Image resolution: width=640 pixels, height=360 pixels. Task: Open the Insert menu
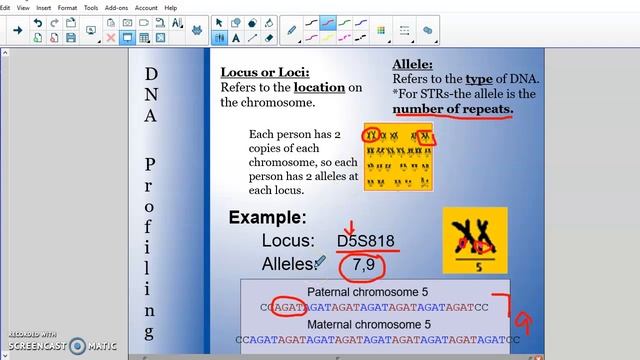click(x=44, y=8)
